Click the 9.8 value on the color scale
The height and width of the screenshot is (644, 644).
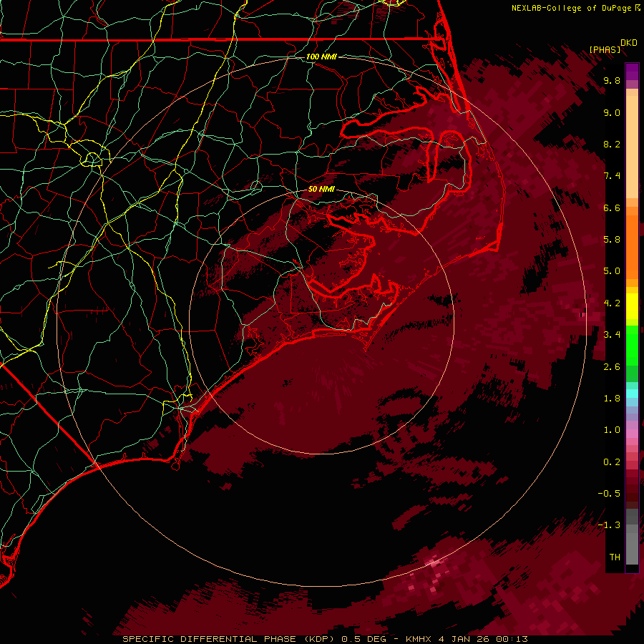coord(612,80)
